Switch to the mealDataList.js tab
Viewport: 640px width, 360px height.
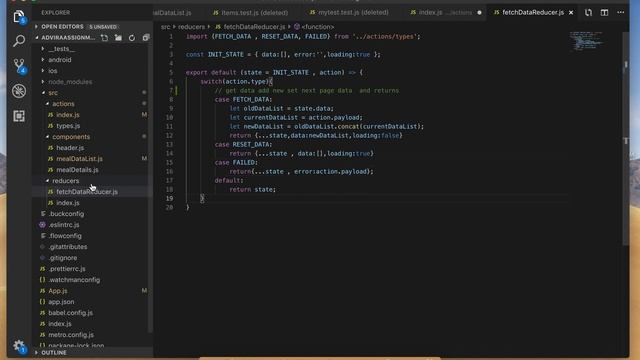173,13
